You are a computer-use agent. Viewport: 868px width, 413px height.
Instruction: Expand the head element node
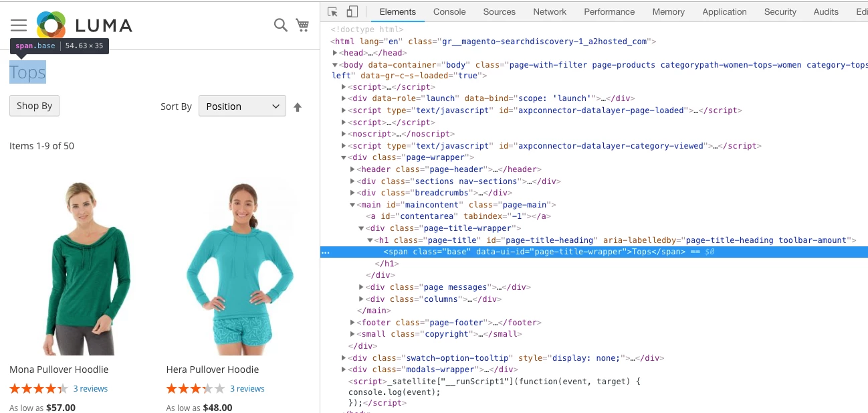click(x=335, y=53)
